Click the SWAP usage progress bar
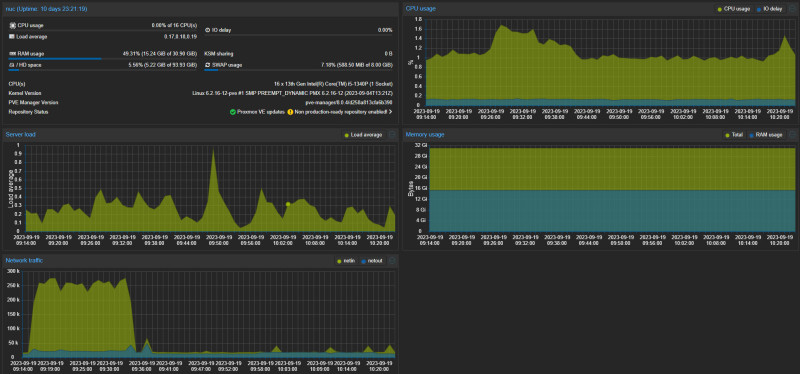Image resolution: width=800 pixels, height=374 pixels. [298, 70]
